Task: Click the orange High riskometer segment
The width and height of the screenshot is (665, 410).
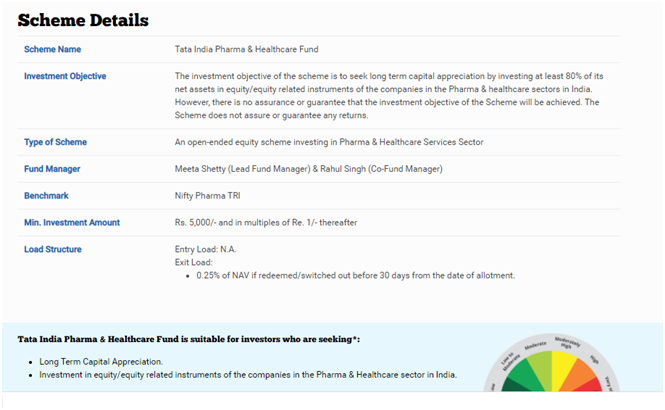Action: [580, 375]
